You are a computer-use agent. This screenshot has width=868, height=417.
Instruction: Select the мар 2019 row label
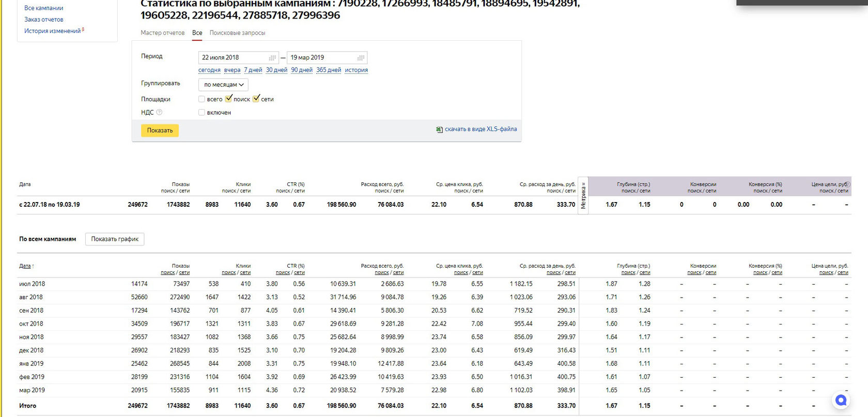tap(32, 391)
